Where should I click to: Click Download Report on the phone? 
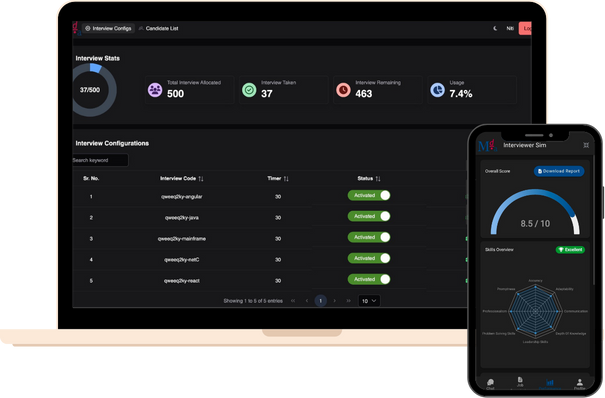[x=559, y=171]
